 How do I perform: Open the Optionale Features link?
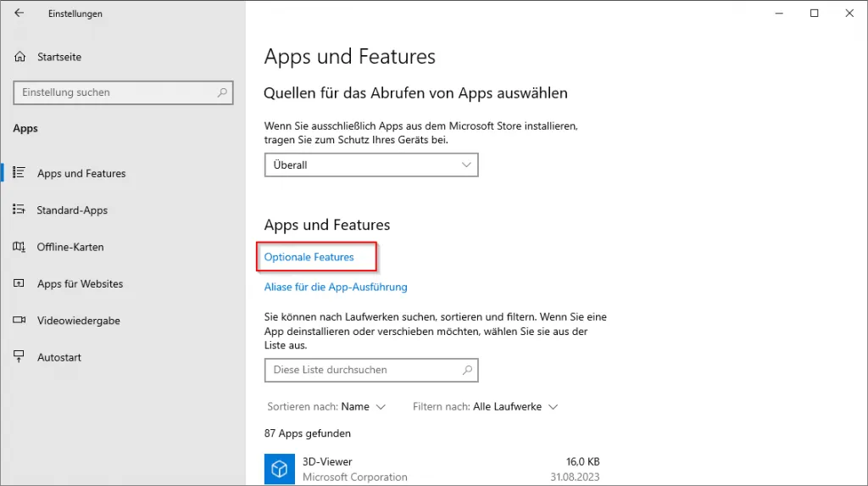tap(309, 257)
